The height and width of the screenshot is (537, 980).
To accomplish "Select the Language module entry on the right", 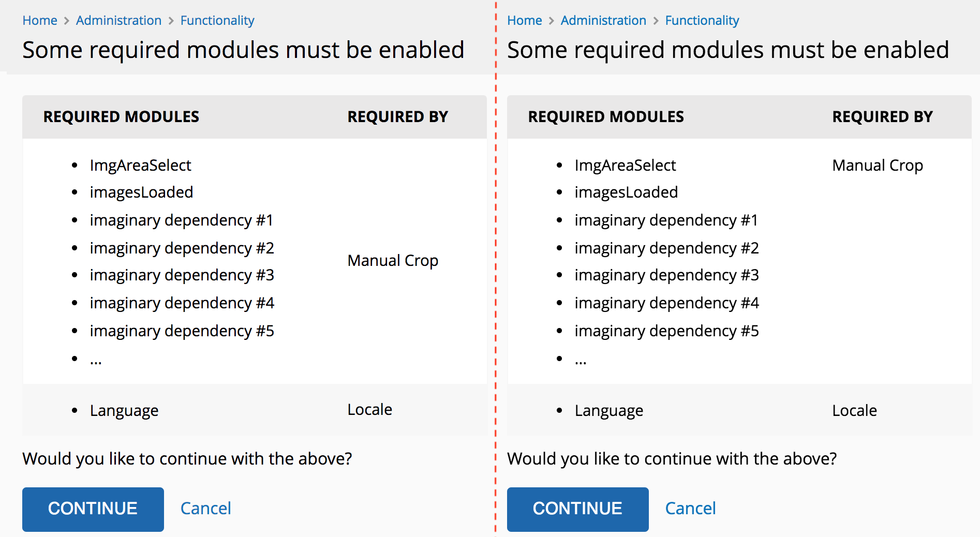I will 608,410.
